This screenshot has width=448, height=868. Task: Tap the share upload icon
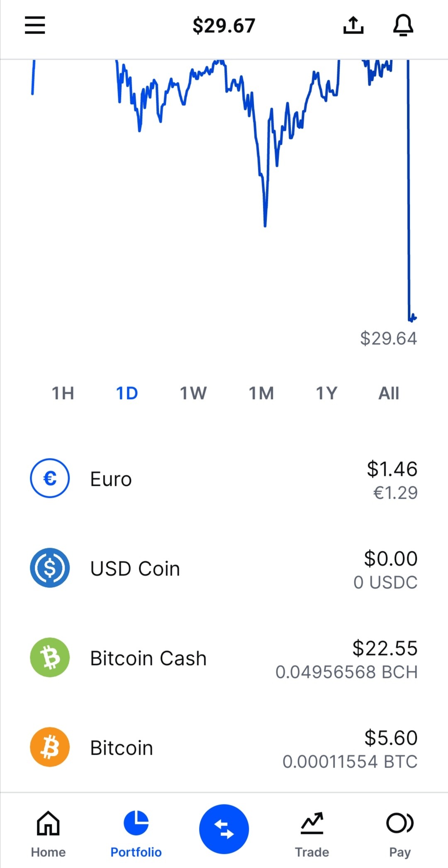353,25
